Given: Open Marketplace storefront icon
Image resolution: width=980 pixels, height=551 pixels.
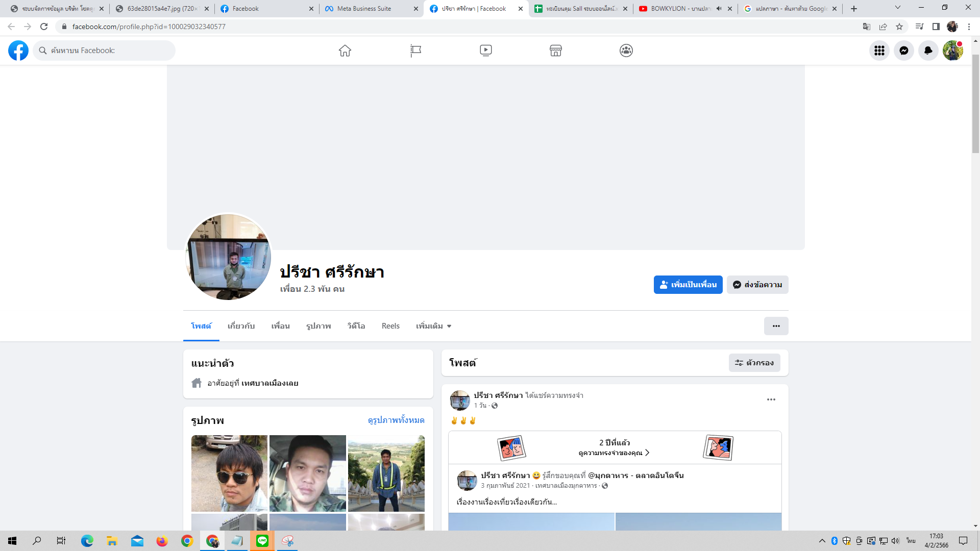Looking at the screenshot, I should click(556, 51).
